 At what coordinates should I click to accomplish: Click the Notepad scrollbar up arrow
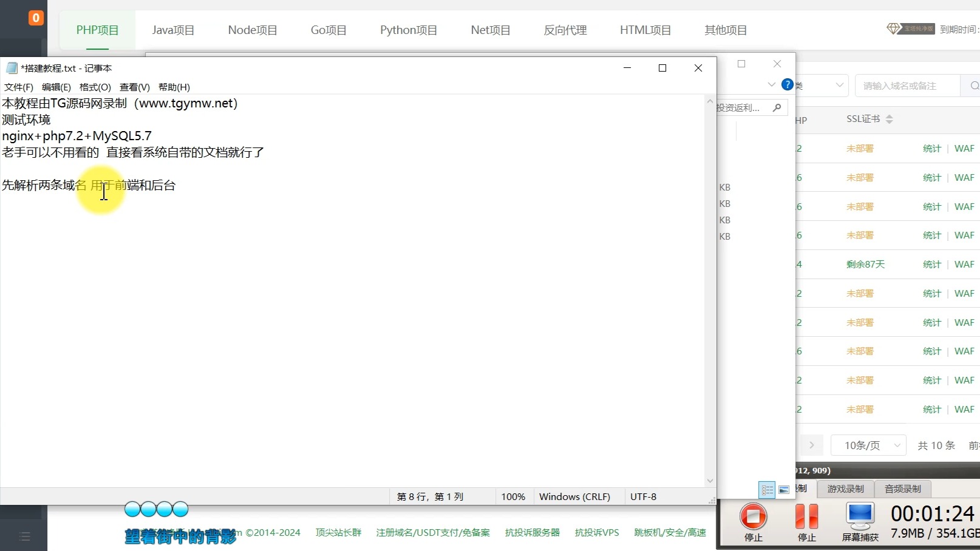tap(710, 101)
